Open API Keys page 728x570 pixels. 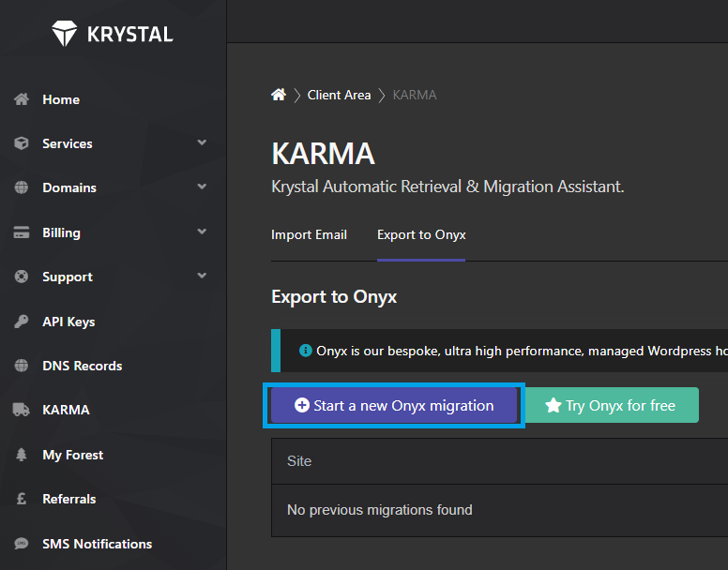(68, 322)
